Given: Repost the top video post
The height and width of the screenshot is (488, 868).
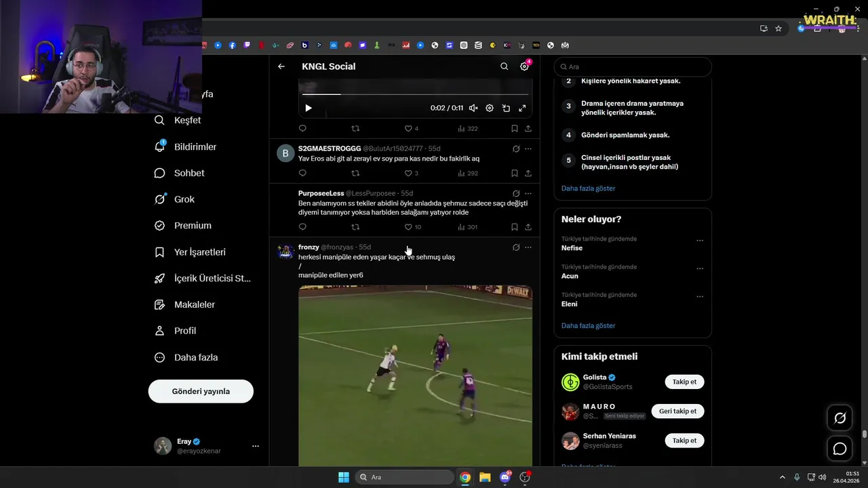Looking at the screenshot, I should coord(355,128).
